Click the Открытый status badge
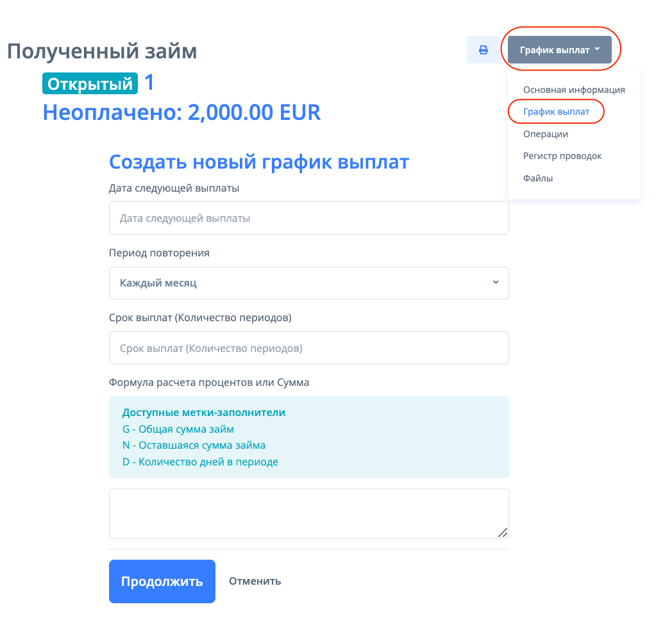The image size is (672, 618). (x=90, y=84)
